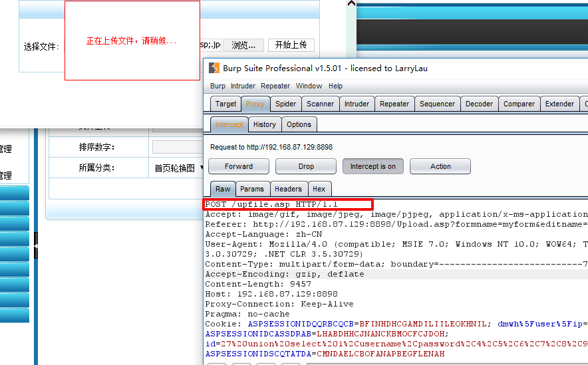The height and width of the screenshot is (365, 588).
Task: Collapse sidebar via black arrow handle
Action: tap(36, 246)
